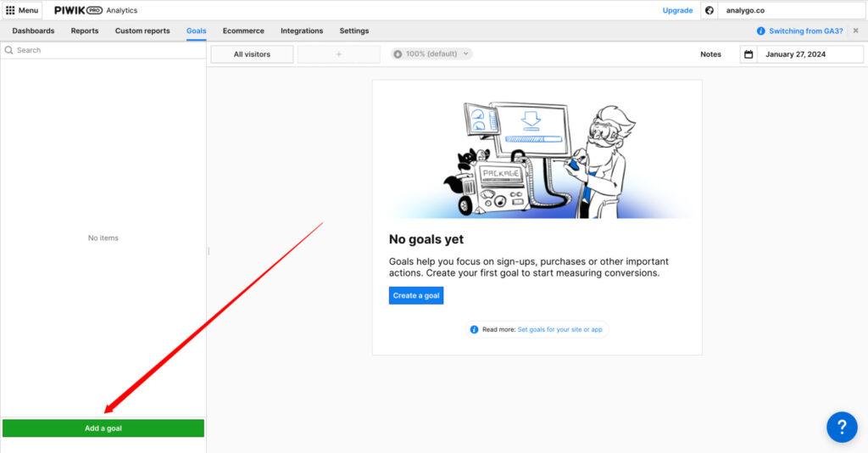Click the Upgrade link

click(677, 10)
